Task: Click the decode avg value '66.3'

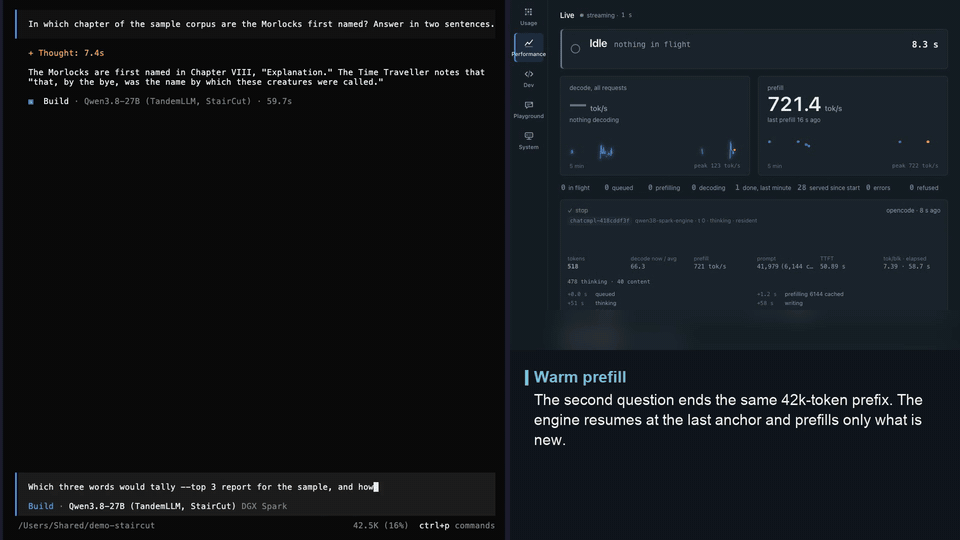Action: (x=637, y=267)
